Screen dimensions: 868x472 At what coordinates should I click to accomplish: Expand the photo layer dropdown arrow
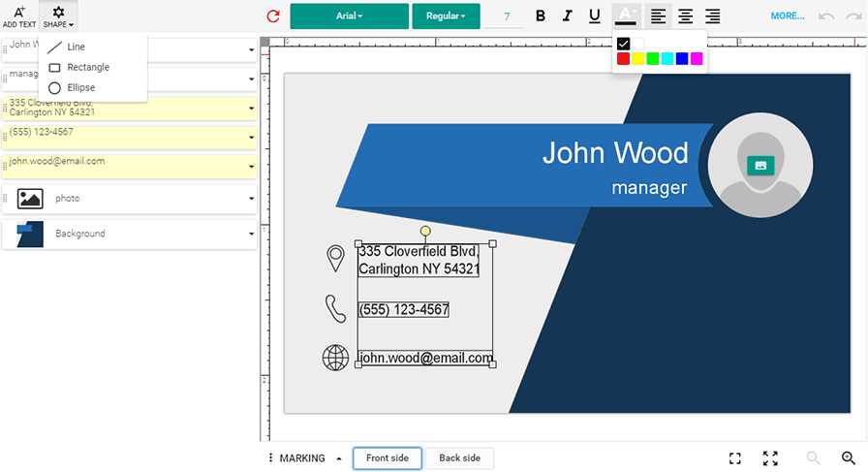(x=251, y=199)
